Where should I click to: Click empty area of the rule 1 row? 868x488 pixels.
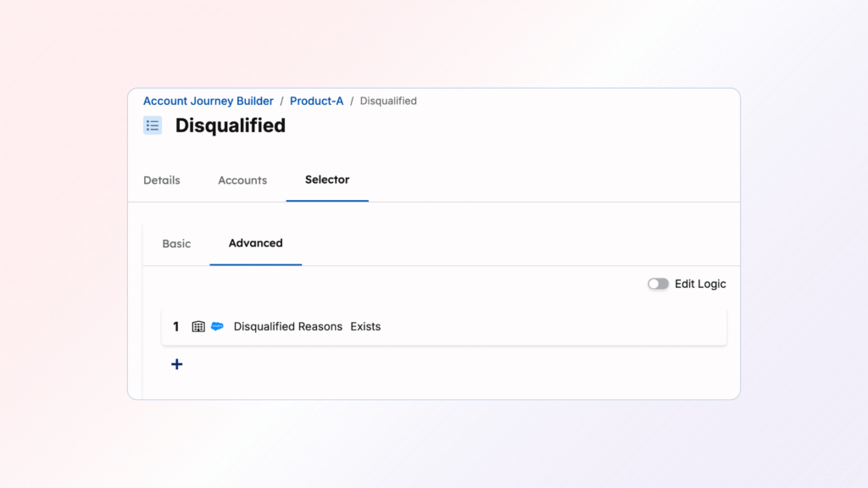(551, 326)
